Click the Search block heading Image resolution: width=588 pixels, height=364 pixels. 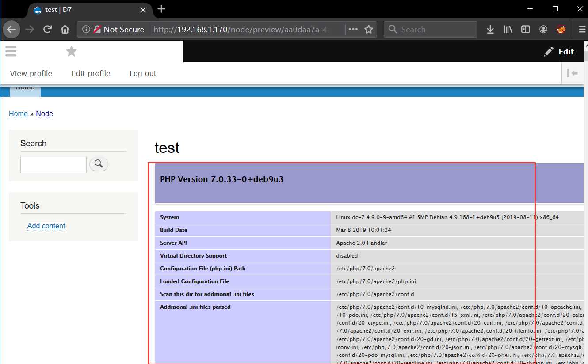tap(34, 144)
